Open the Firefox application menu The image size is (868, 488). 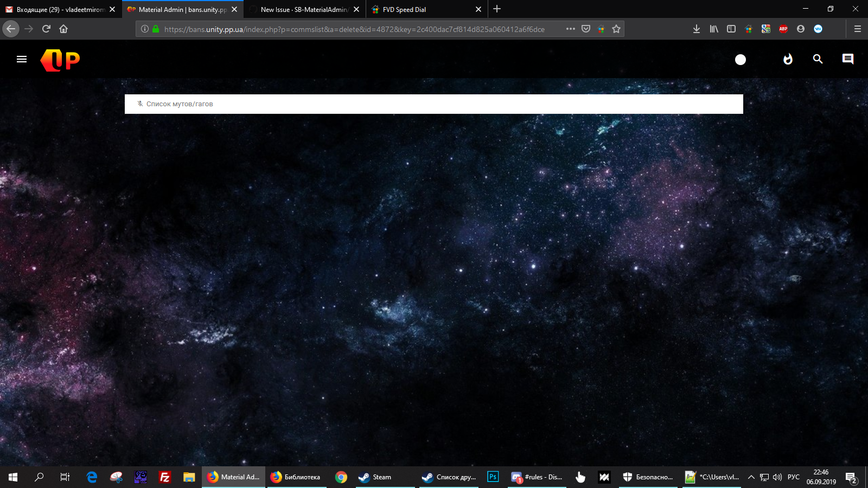pyautogui.click(x=858, y=29)
